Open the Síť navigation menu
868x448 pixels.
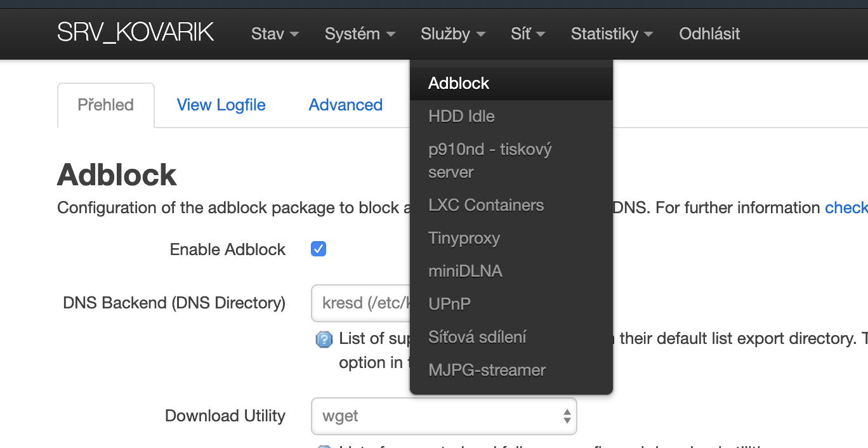[x=527, y=34]
